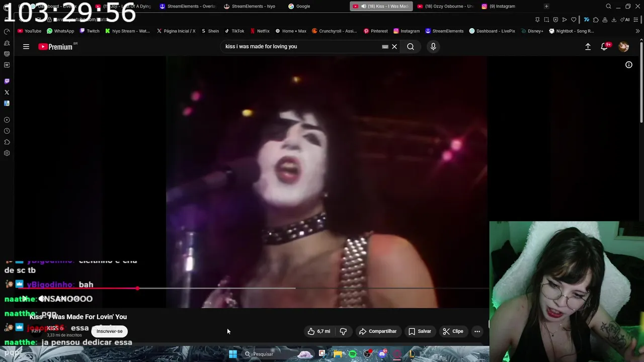Open the extensions puzzle icon in toolbar

[x=596, y=20]
